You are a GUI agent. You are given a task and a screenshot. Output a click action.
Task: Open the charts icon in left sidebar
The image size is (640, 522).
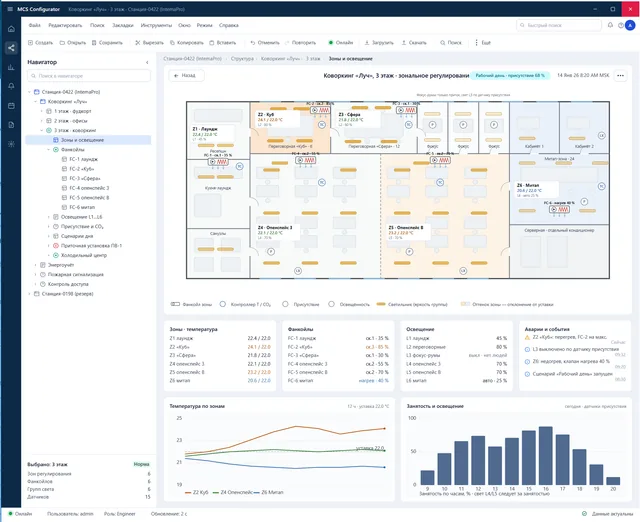(x=11, y=67)
